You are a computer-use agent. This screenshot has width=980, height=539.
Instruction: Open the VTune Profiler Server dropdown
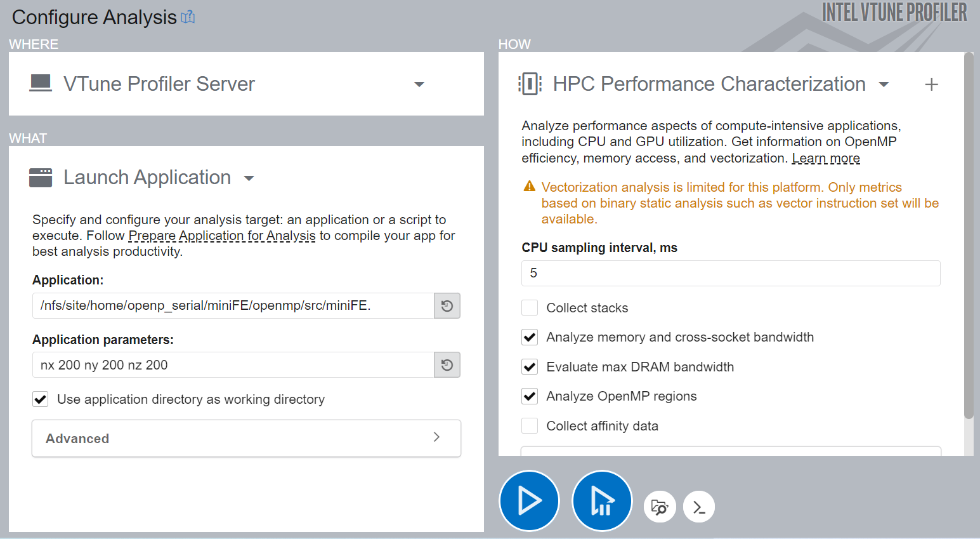click(x=419, y=84)
